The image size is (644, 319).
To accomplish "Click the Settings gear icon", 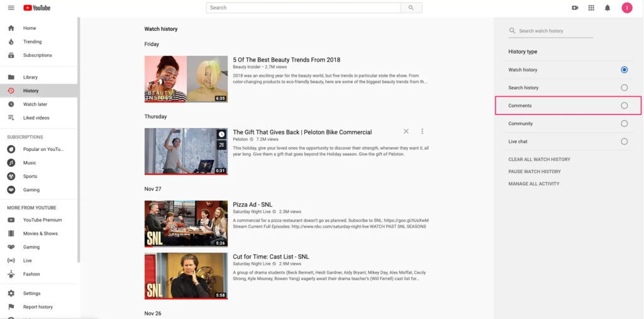I will [11, 293].
